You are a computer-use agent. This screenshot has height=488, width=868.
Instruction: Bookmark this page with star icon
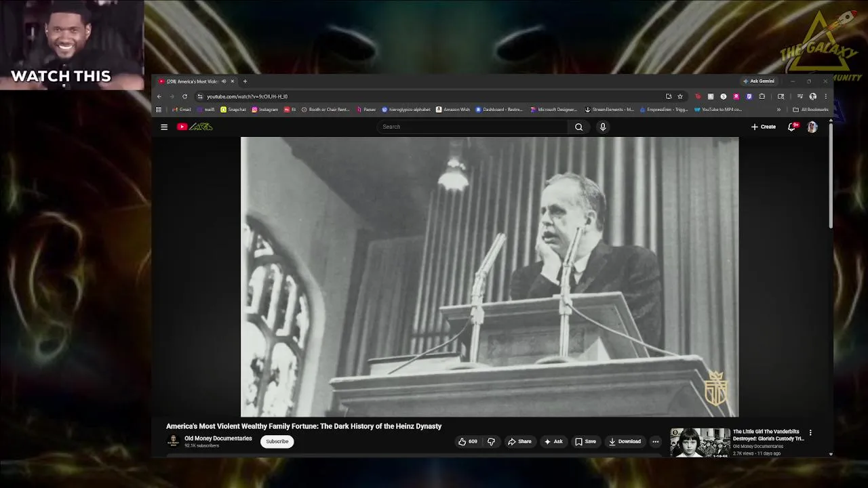click(x=680, y=96)
